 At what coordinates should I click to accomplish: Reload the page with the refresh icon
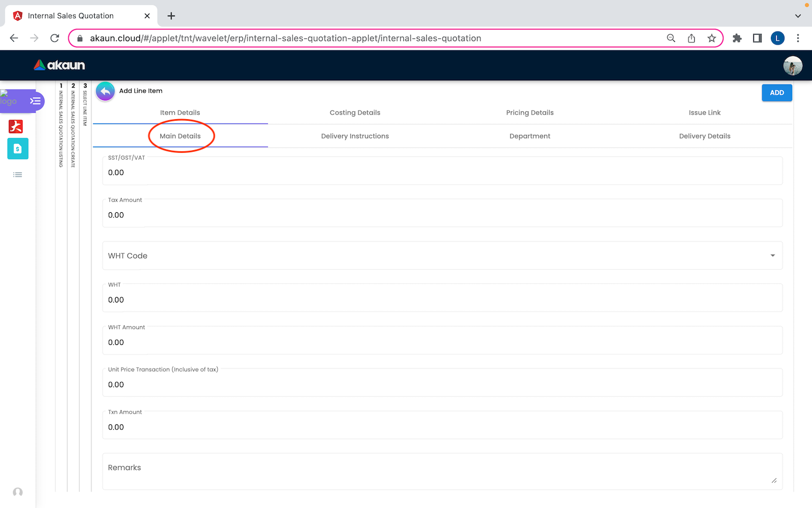point(55,38)
